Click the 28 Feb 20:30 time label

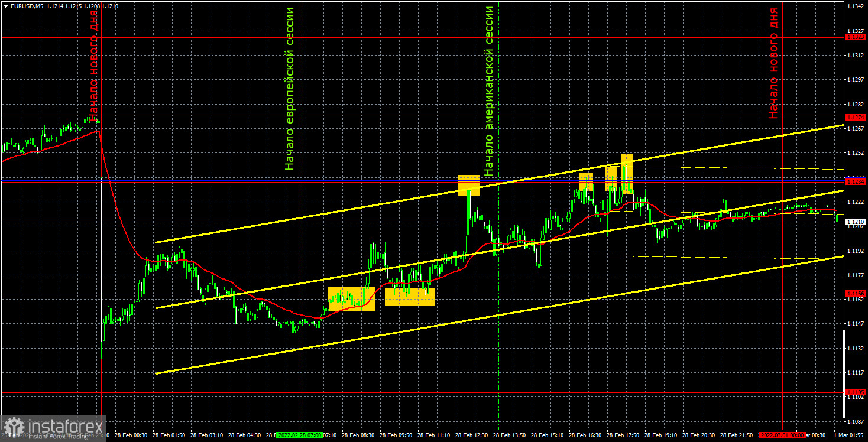(x=699, y=435)
